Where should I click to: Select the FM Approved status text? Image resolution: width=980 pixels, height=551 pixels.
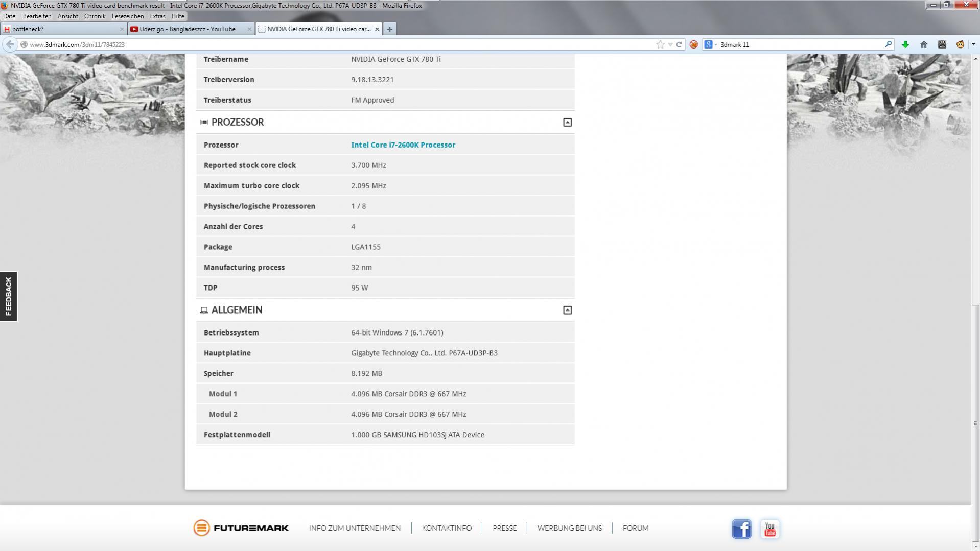pos(372,100)
